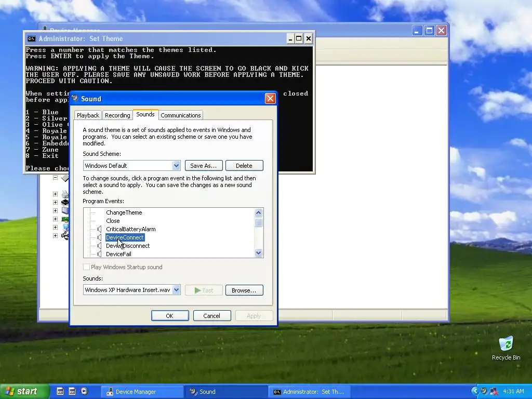Open the Sounds file dropdown
This screenshot has height=399, width=532.
pos(176,290)
